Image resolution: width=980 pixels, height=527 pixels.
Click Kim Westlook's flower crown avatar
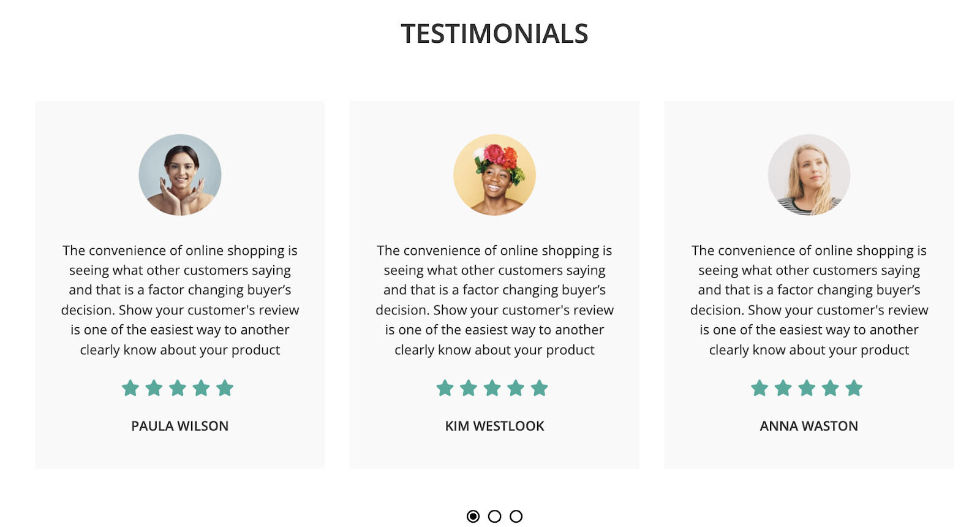pyautogui.click(x=494, y=175)
